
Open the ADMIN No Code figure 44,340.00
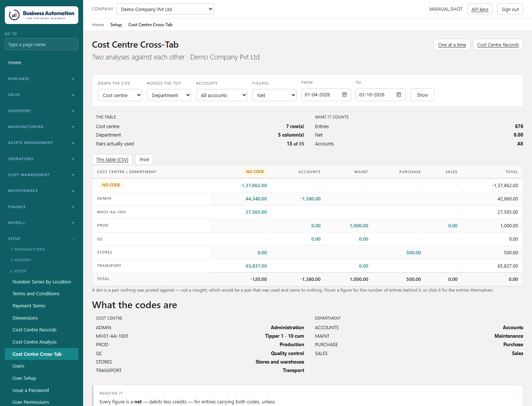pos(256,199)
